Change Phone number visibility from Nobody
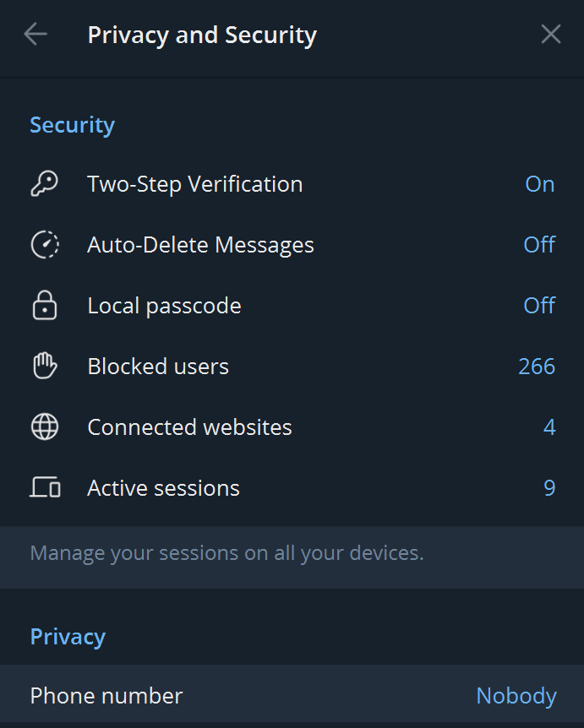The width and height of the screenshot is (584, 728). tap(106, 694)
